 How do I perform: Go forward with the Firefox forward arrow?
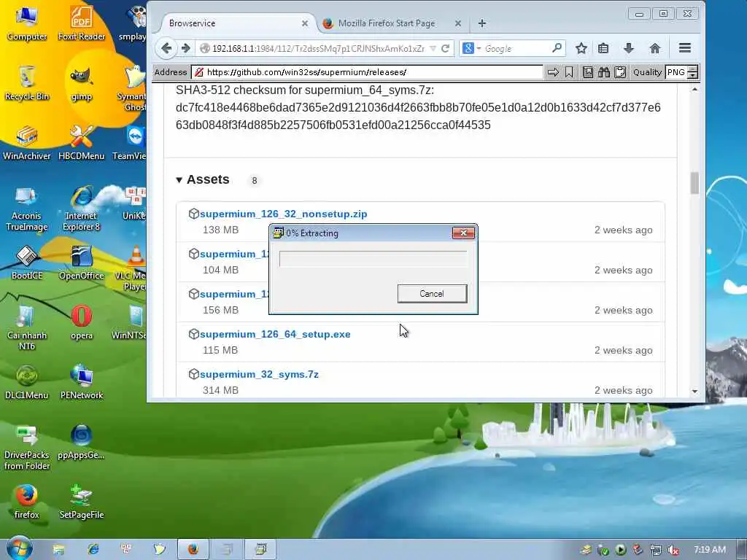click(186, 48)
